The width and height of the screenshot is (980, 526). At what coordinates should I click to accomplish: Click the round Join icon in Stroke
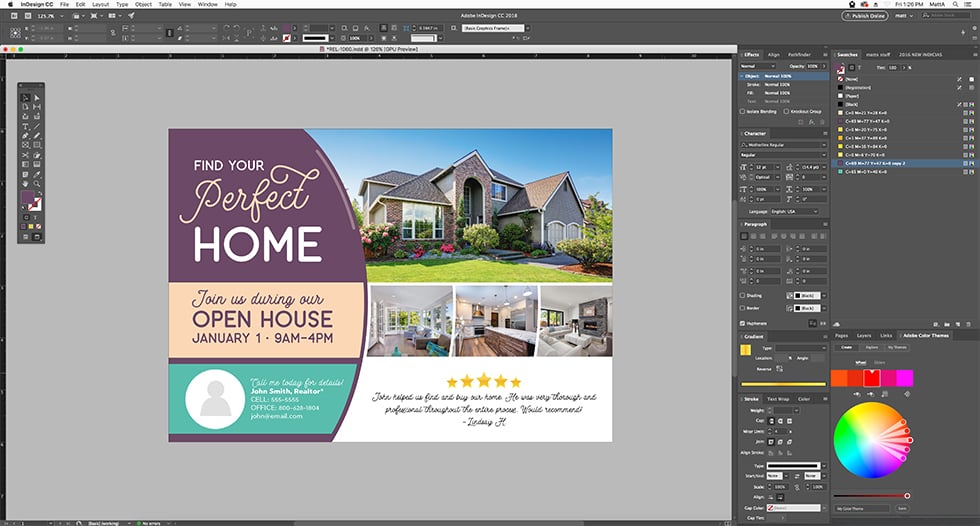[780, 442]
